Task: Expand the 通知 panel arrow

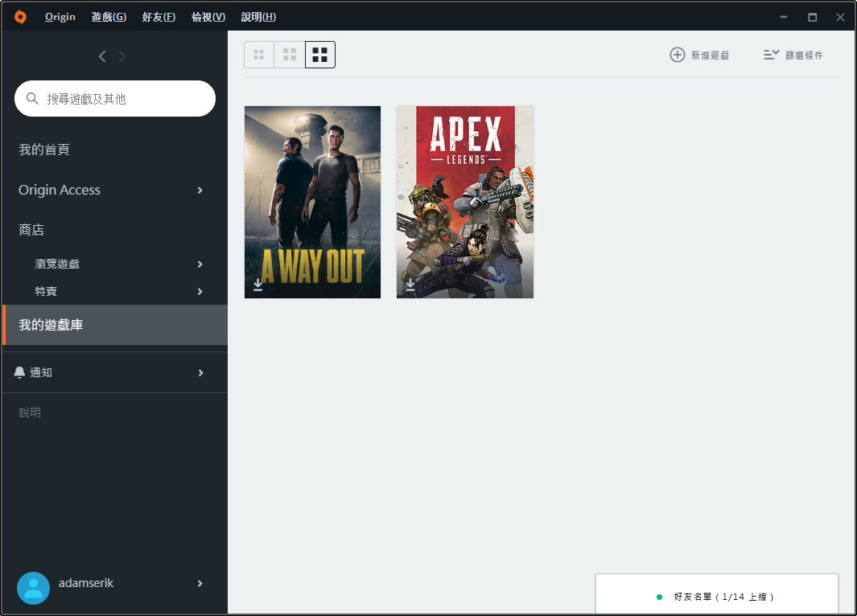Action: tap(200, 372)
